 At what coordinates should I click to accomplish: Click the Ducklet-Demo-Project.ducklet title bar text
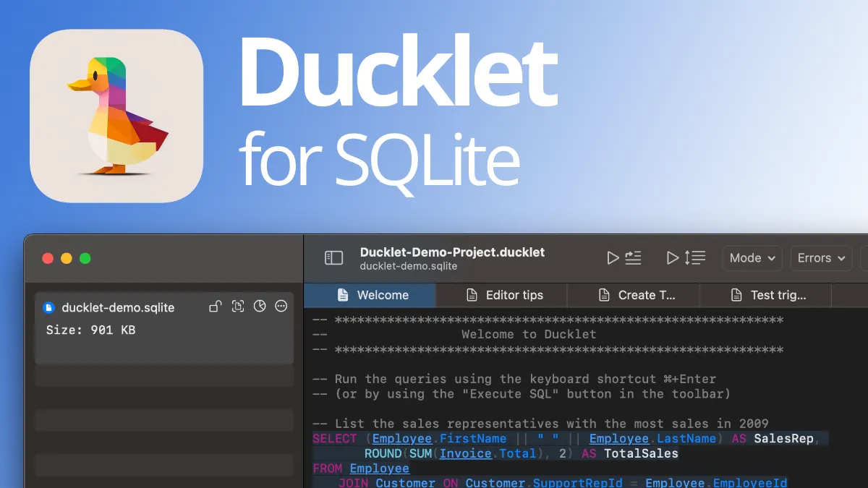[x=452, y=252]
